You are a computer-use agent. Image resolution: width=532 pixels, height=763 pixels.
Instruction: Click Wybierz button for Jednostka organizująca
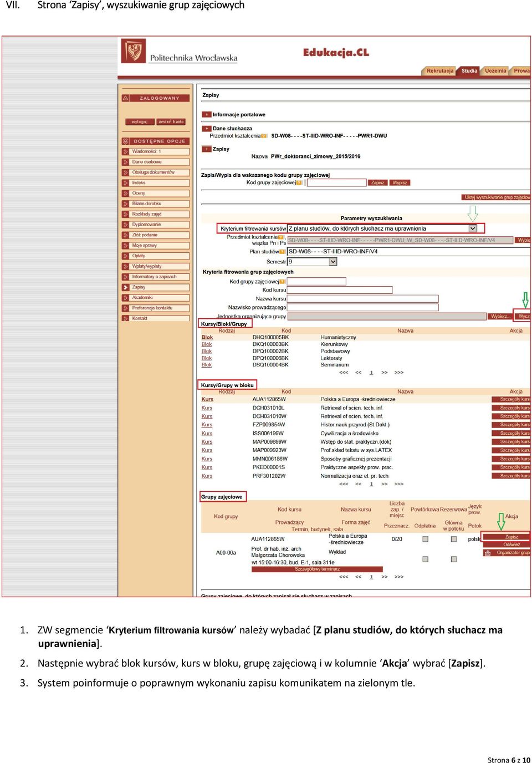[x=500, y=317]
